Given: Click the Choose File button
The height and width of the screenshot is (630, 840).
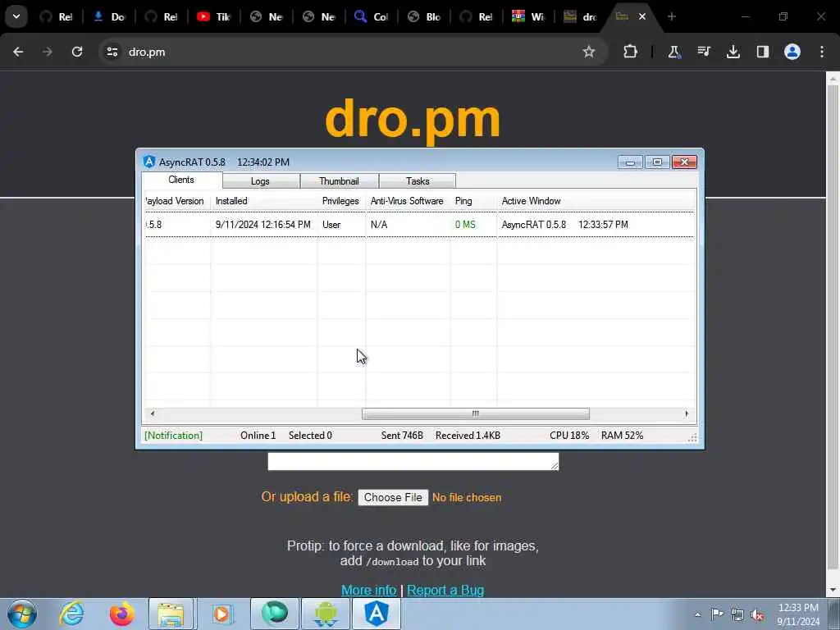Looking at the screenshot, I should pyautogui.click(x=393, y=498).
